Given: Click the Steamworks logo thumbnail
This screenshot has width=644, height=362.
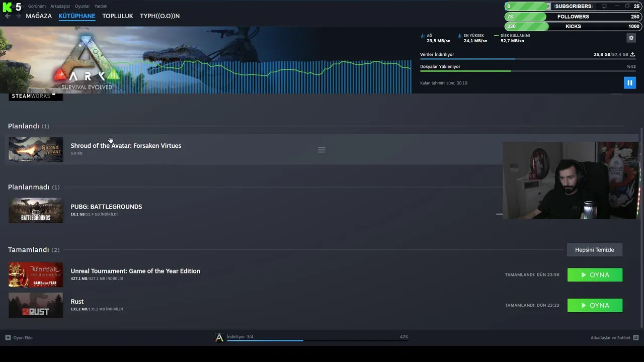Looking at the screenshot, I should coord(36,97).
